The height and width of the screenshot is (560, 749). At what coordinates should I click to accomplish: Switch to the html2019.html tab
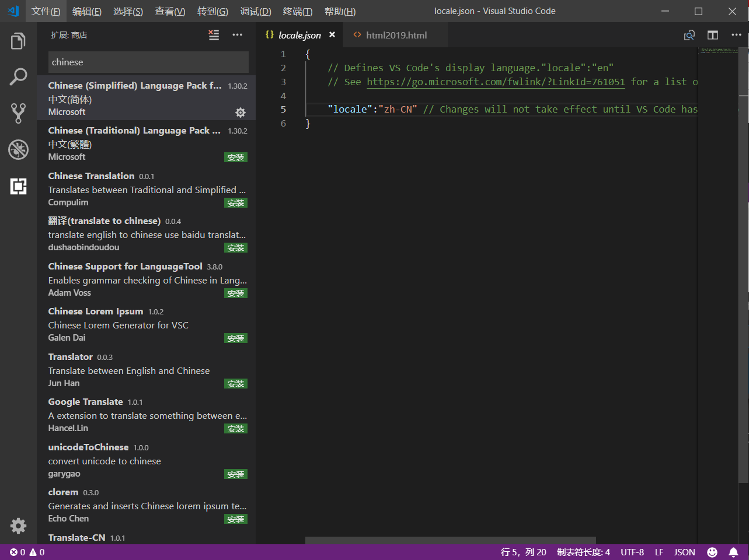[x=395, y=34]
